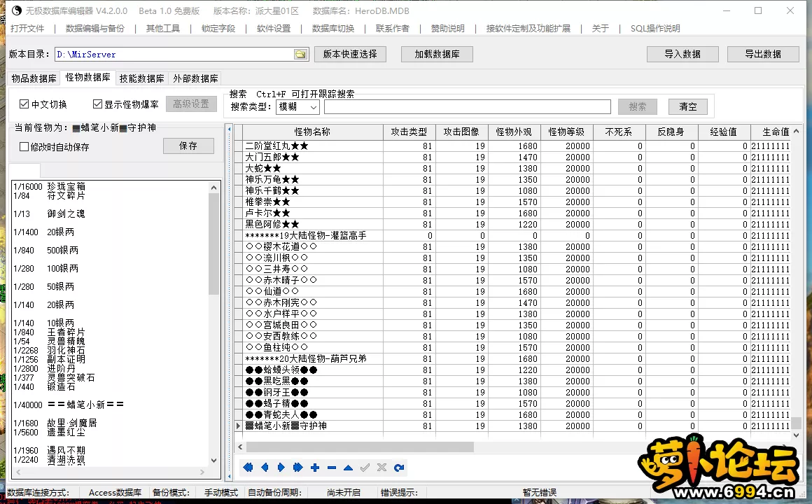Viewport: 812px width, 504px height.
Task: Click the yin-yang app icon in title bar
Action: click(16, 10)
